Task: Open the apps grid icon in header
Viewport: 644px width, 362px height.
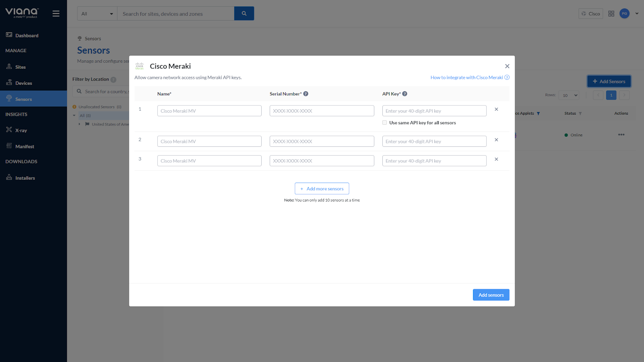Action: pos(611,14)
